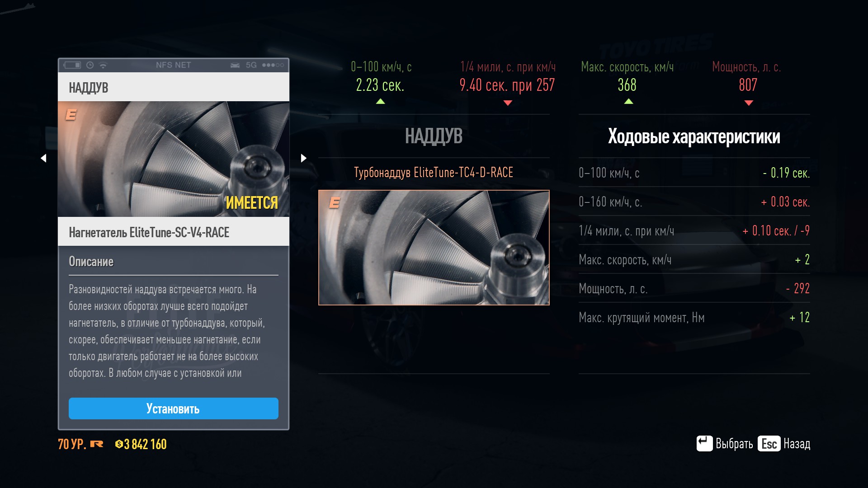Click the Выбрать label at the bottom right

[x=734, y=444]
